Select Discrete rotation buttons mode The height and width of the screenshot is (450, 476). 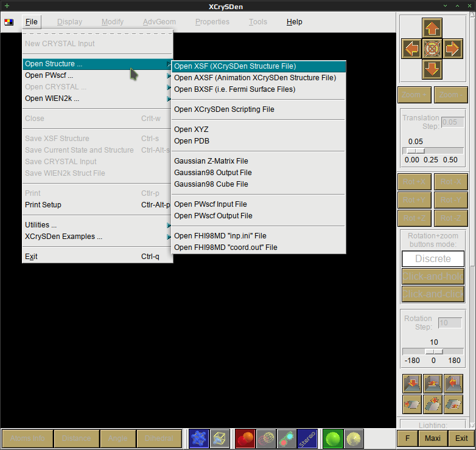(x=433, y=258)
